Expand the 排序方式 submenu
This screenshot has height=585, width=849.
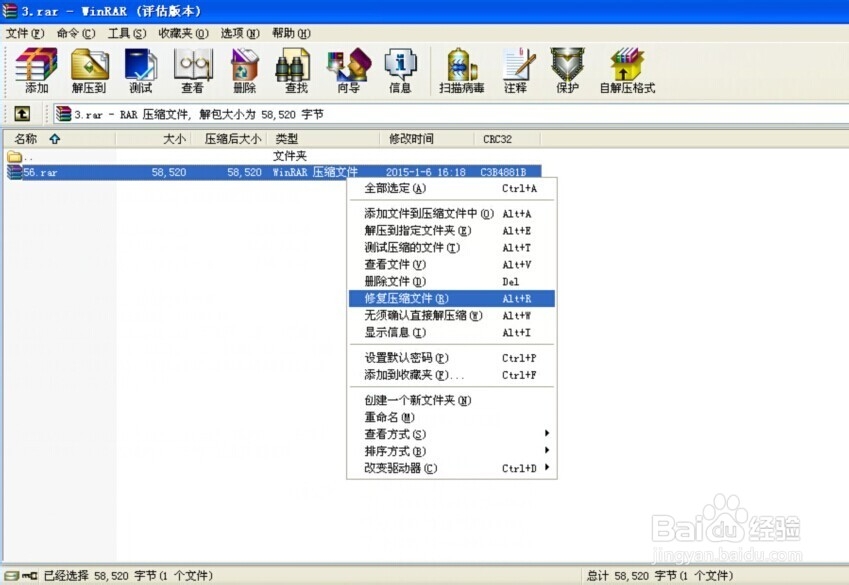click(x=393, y=451)
